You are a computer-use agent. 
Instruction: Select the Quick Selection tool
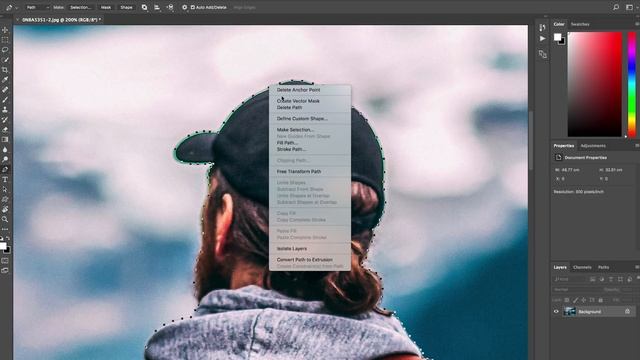pyautogui.click(x=5, y=60)
